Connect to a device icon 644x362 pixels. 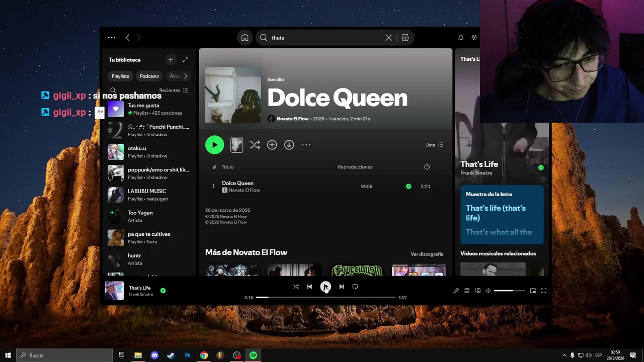(x=477, y=291)
